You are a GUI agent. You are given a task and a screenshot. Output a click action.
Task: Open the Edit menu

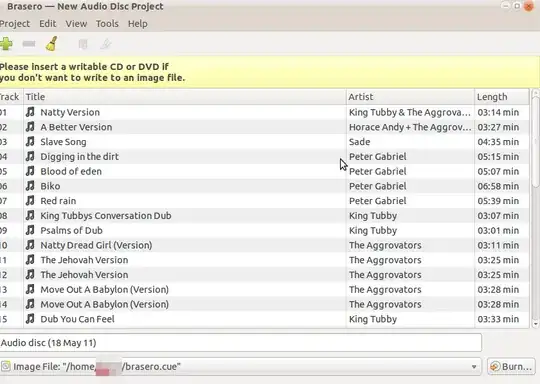click(48, 24)
